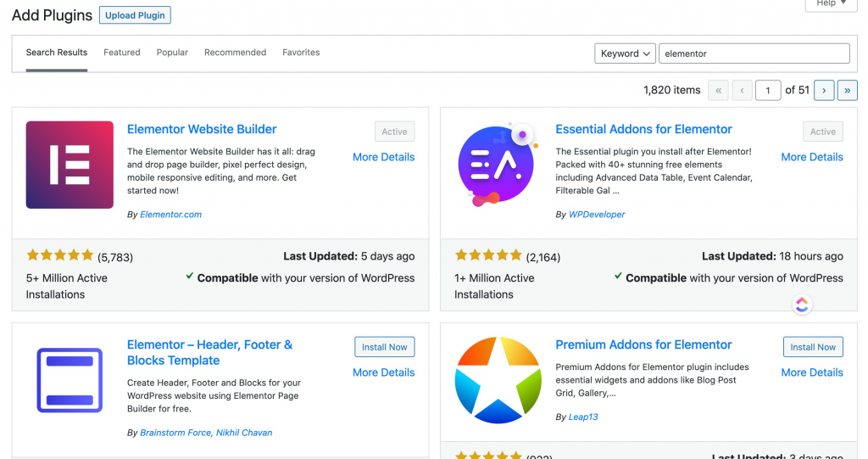Click Active button for Elementor Website Builder
The height and width of the screenshot is (459, 868).
(395, 132)
